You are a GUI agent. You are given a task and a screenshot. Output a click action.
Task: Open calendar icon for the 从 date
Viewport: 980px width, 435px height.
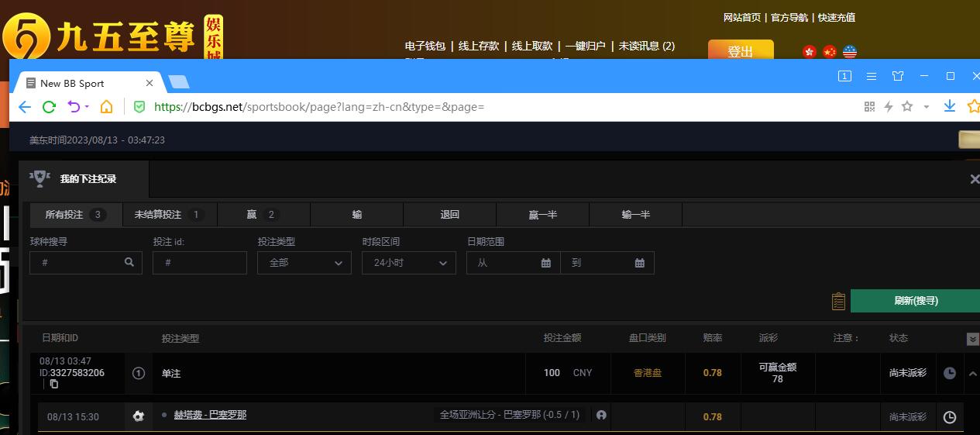546,263
